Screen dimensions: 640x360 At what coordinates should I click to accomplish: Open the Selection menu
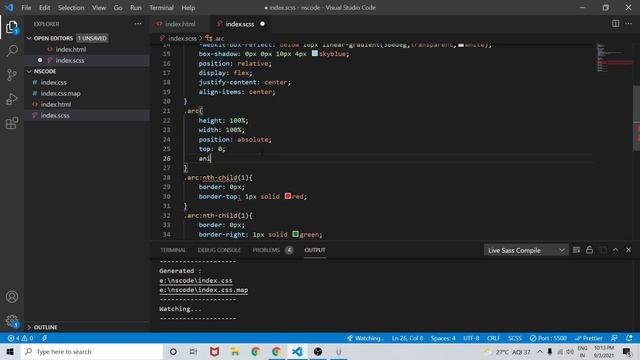coord(71,8)
